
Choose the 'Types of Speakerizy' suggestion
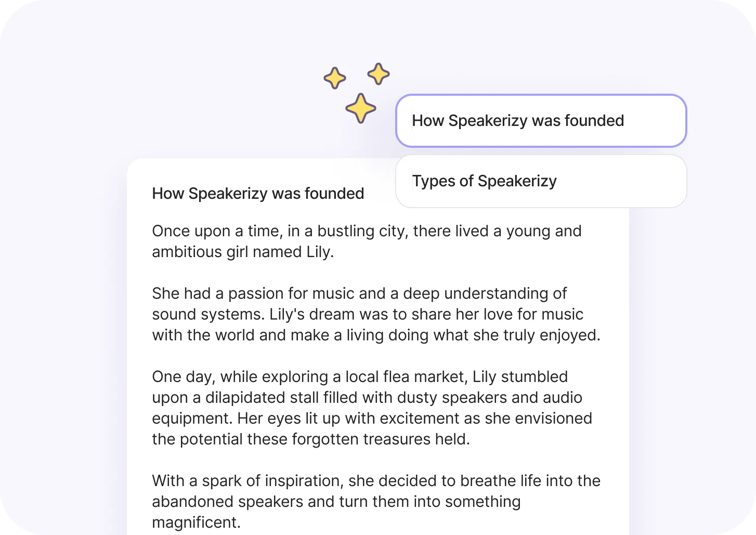tap(541, 181)
